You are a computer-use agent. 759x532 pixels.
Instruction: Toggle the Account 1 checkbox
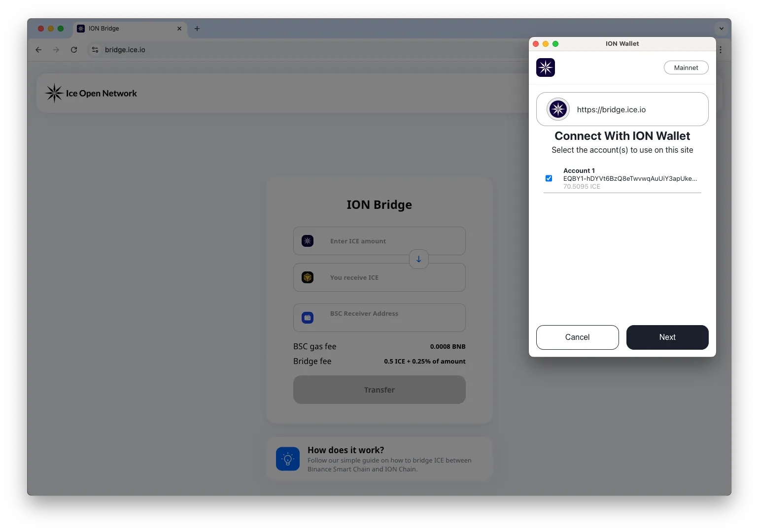(549, 178)
